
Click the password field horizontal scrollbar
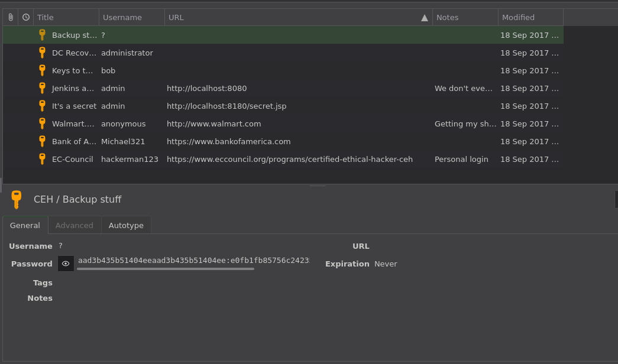166,269
